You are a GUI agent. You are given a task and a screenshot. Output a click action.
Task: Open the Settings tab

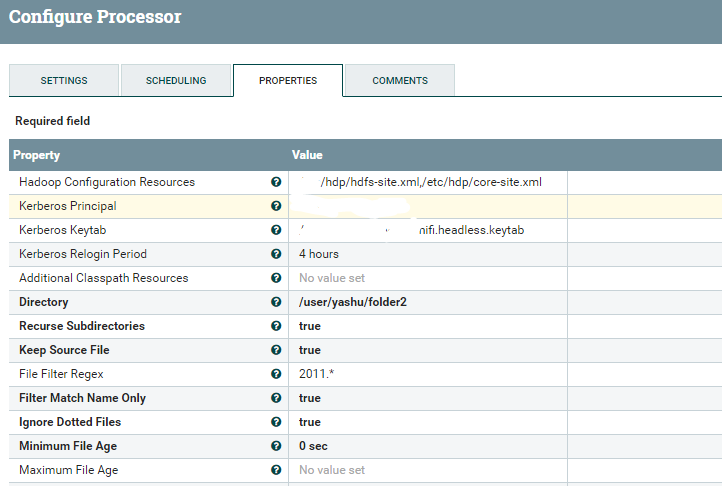64,81
